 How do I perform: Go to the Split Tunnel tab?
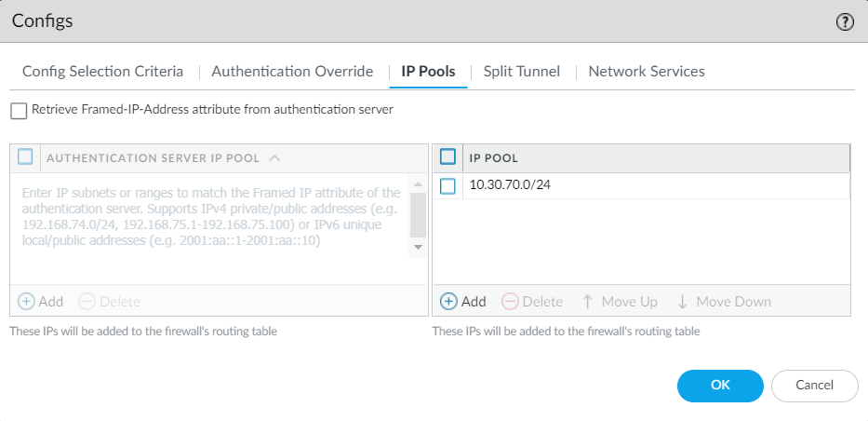click(x=521, y=72)
